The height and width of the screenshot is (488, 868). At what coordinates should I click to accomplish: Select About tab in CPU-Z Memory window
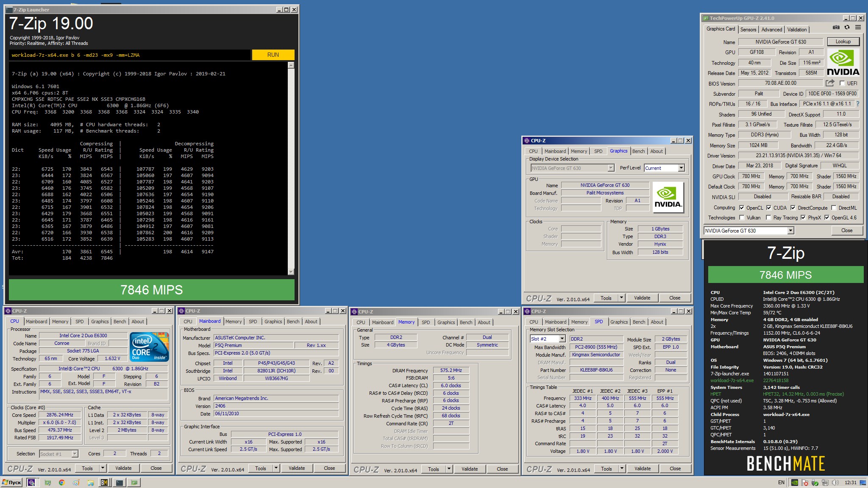pyautogui.click(x=484, y=322)
